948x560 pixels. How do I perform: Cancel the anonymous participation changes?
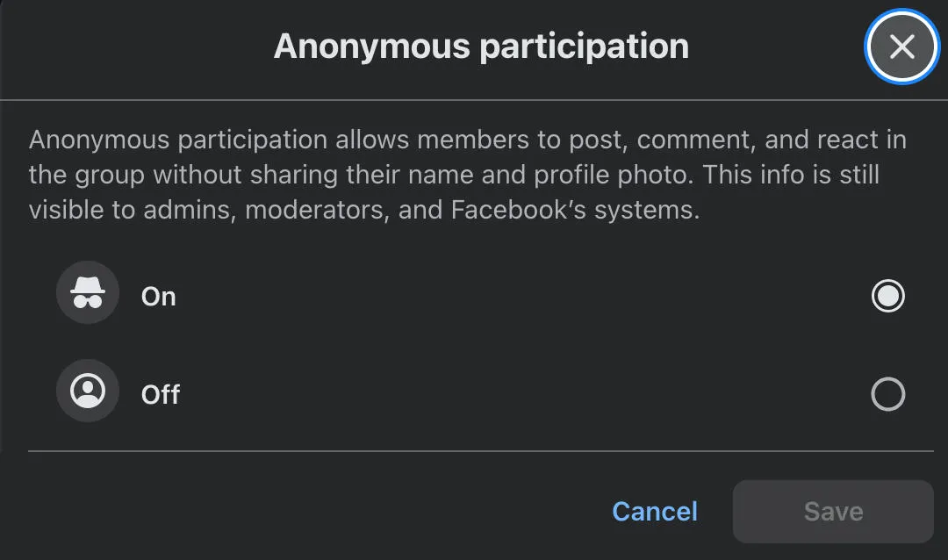(655, 512)
